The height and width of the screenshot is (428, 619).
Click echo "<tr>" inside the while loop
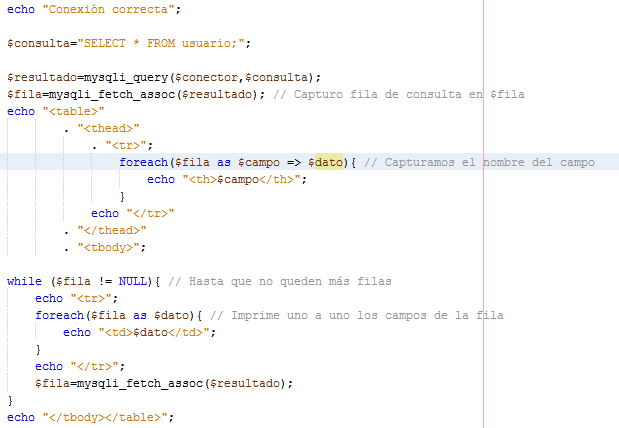pos(77,298)
